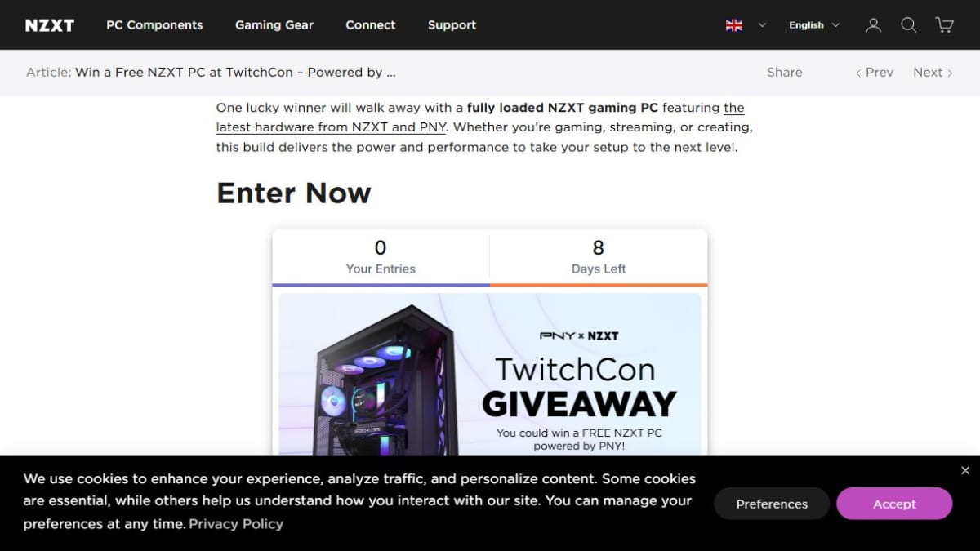Click the Accept cookies button
980x551 pixels.
pos(894,504)
